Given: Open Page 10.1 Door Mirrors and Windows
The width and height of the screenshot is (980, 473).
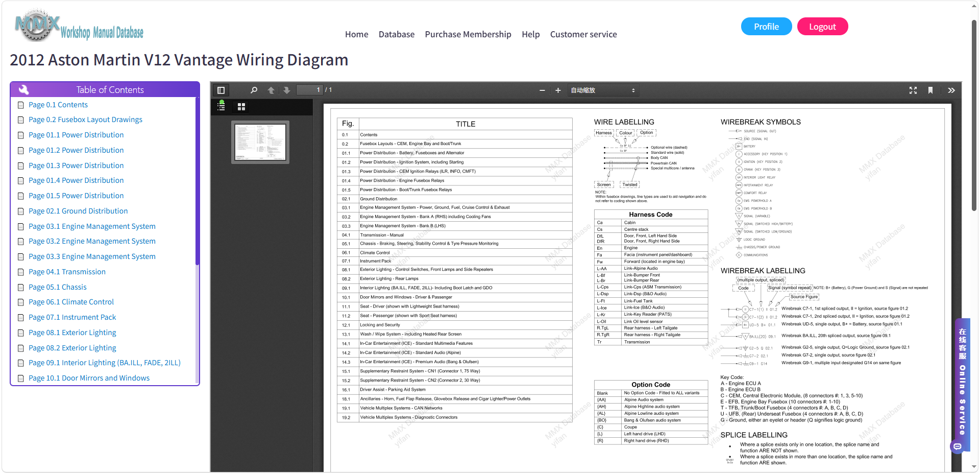Looking at the screenshot, I should (89, 378).
